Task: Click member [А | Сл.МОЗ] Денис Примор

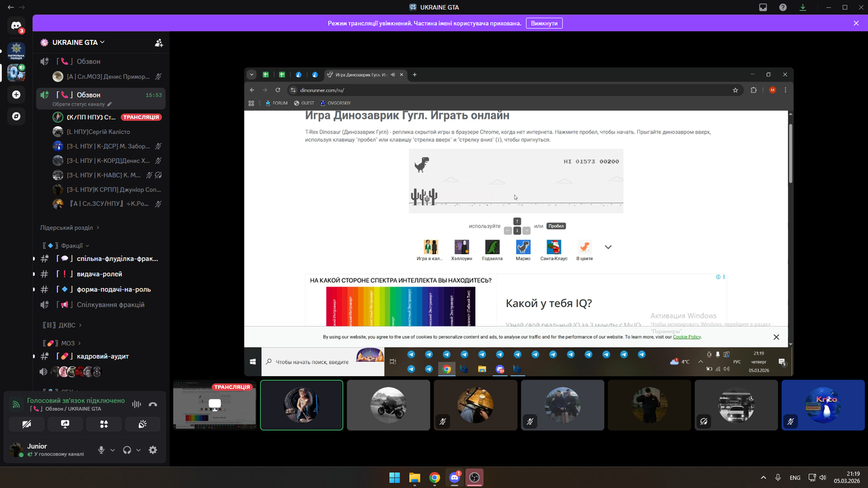Action: [x=107, y=77]
